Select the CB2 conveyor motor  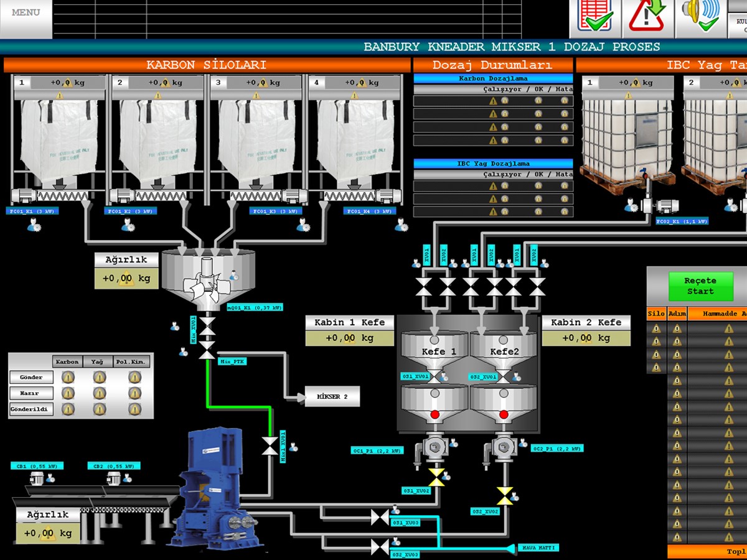point(113,478)
